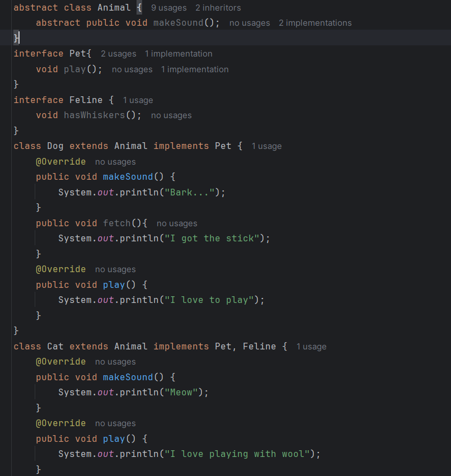Click 'implements' keyword on class Dog line
451x476 pixels.
[181, 146]
